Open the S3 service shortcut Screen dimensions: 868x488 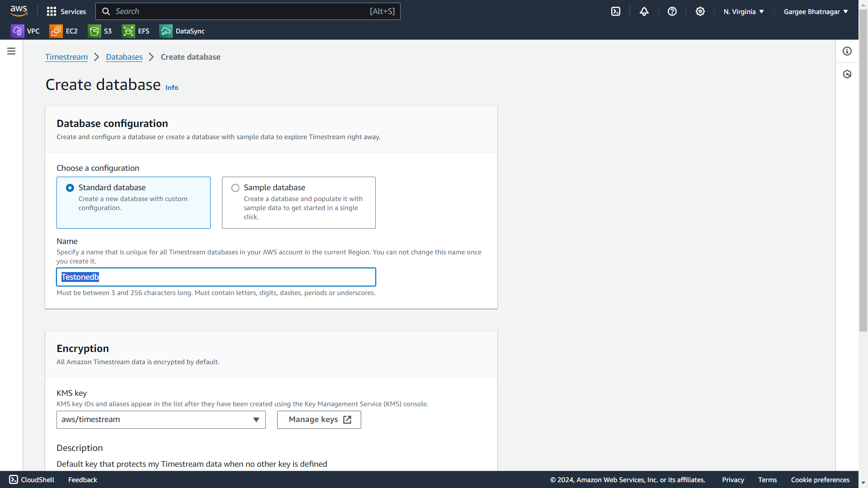click(x=100, y=31)
